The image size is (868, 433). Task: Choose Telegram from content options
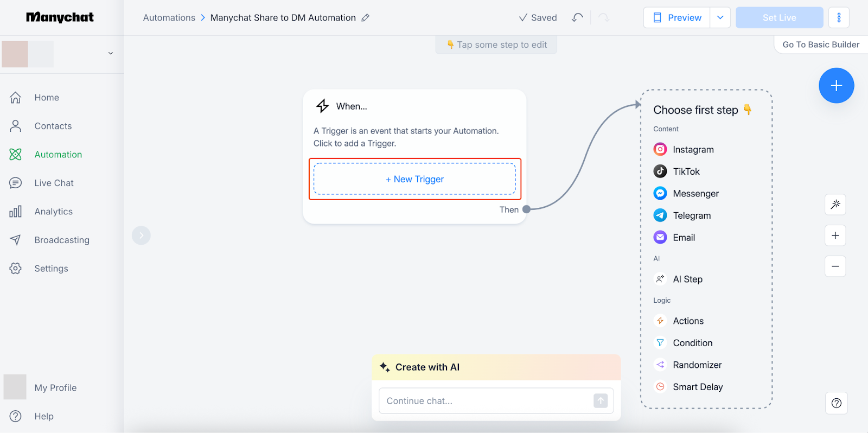691,216
